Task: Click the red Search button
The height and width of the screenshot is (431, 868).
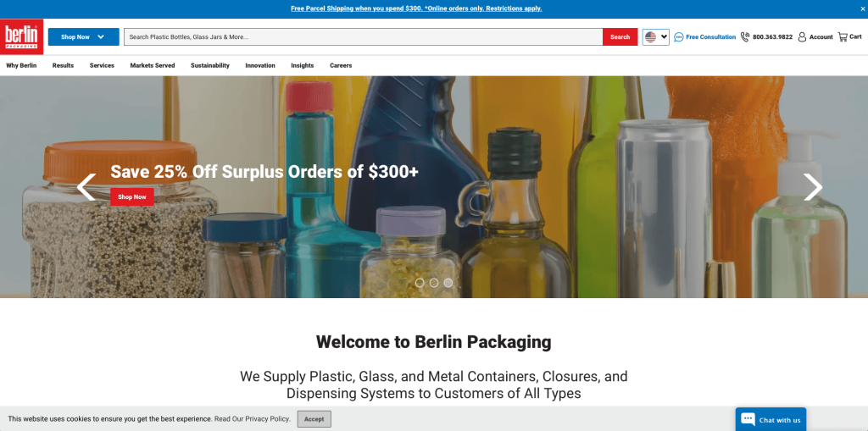Action: point(620,37)
